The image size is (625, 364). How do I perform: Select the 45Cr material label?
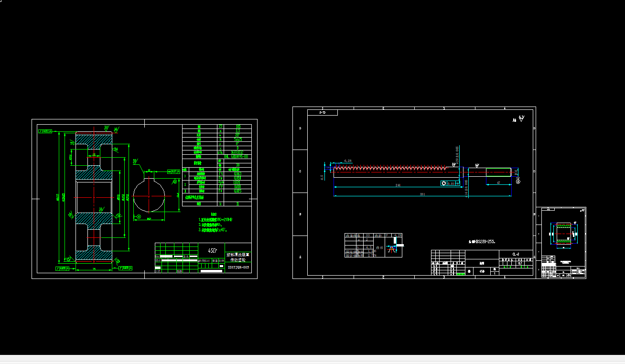click(x=212, y=250)
